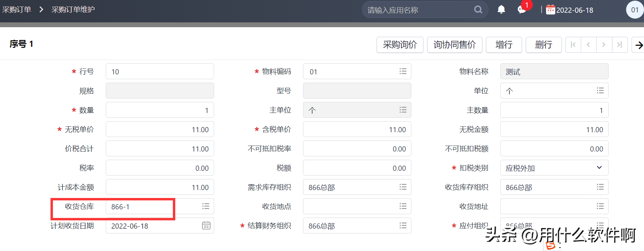Go to the next record arrow
644x251 pixels.
[604, 45]
